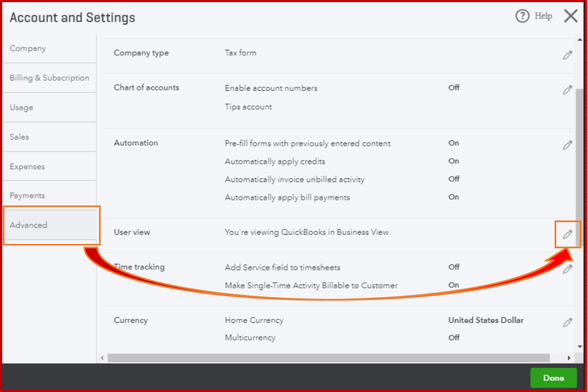Open the Company settings tab
The height and width of the screenshot is (392, 588).
point(28,48)
